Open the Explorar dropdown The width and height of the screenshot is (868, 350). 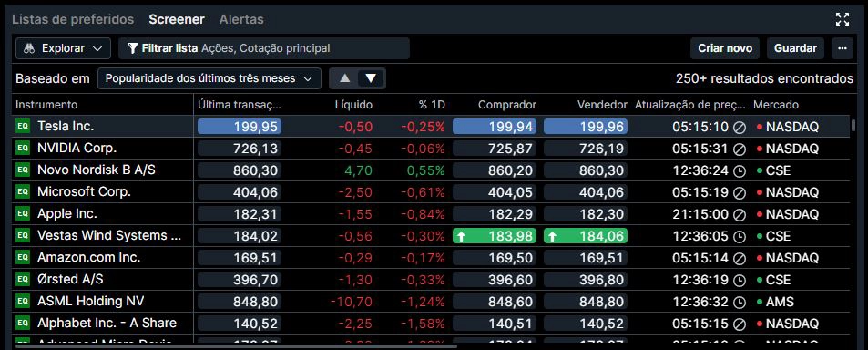[x=63, y=48]
